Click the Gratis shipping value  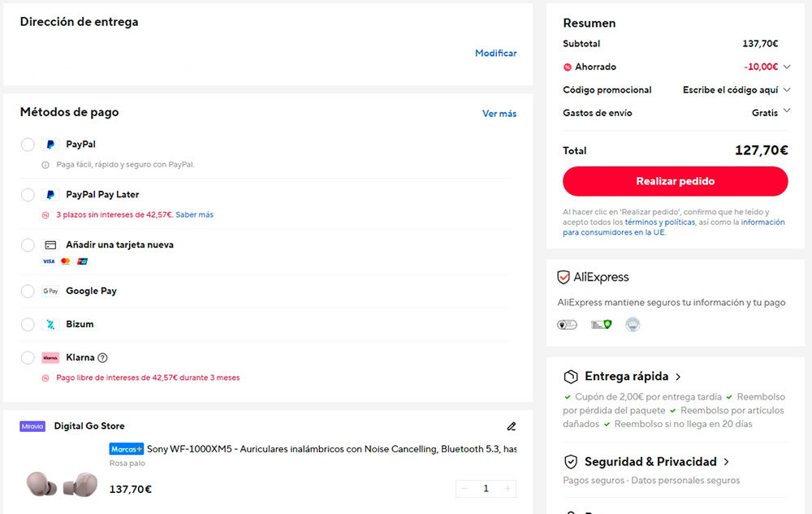[x=765, y=113]
